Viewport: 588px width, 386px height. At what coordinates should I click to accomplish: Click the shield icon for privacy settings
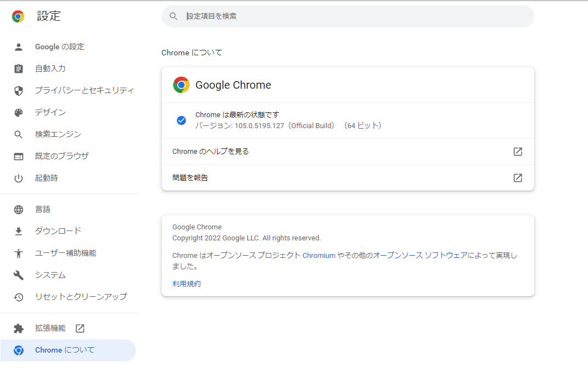[x=19, y=91]
